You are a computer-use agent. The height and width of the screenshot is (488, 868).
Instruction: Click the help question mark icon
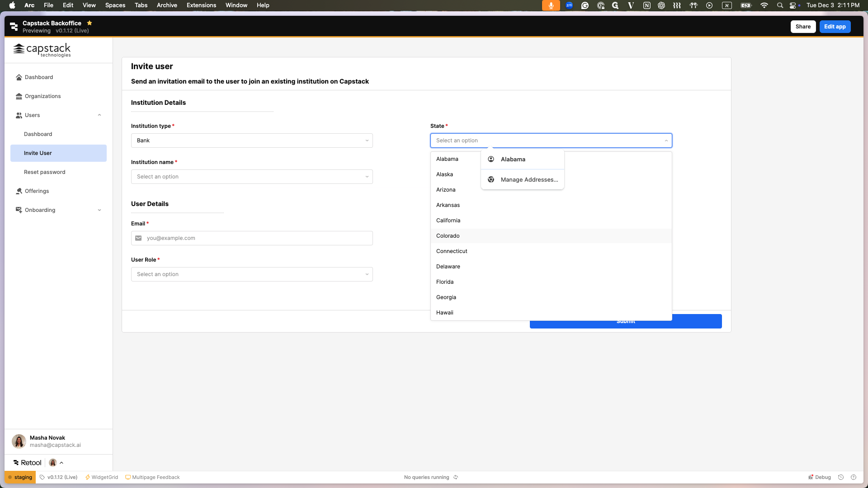(854, 477)
